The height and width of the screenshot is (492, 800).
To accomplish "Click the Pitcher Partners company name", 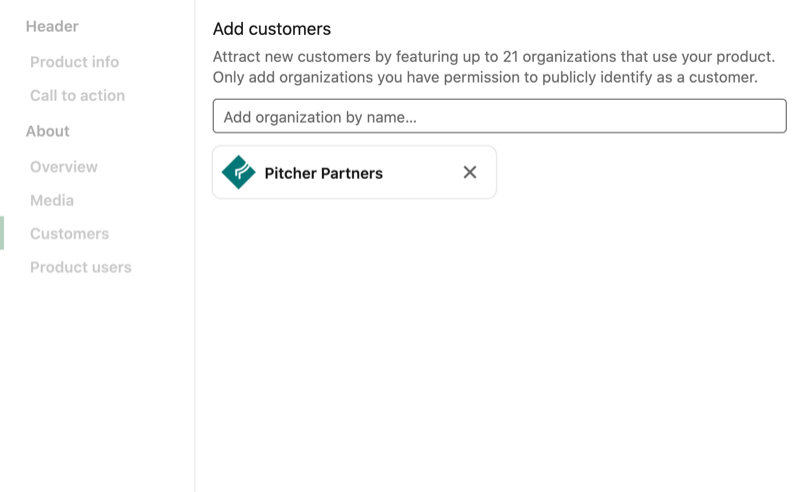I will coord(323,174).
